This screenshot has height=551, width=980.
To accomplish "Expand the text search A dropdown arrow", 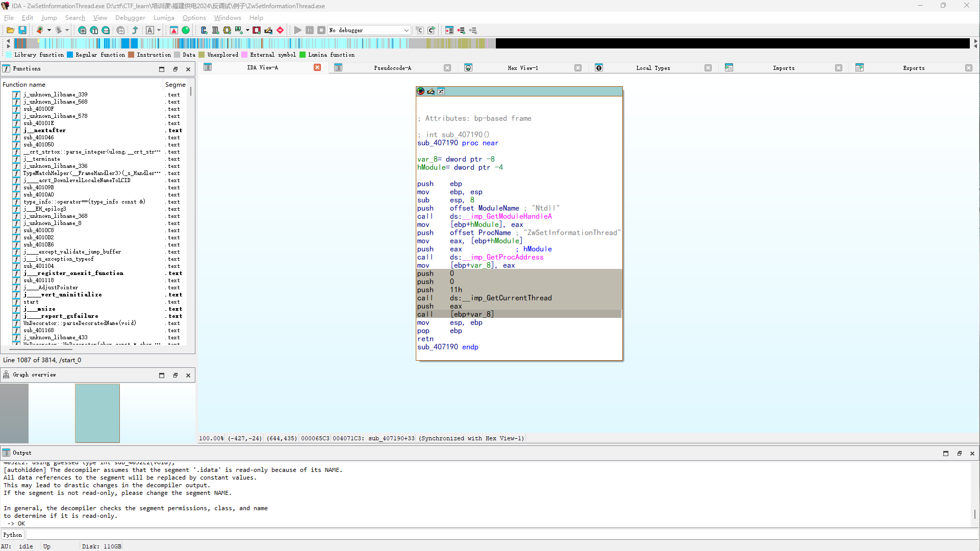I will (159, 31).
